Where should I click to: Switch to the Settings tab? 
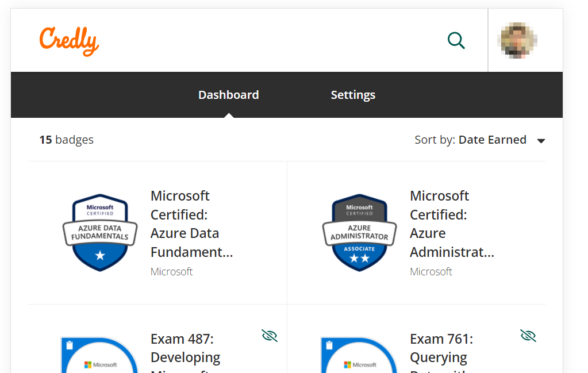coord(353,95)
